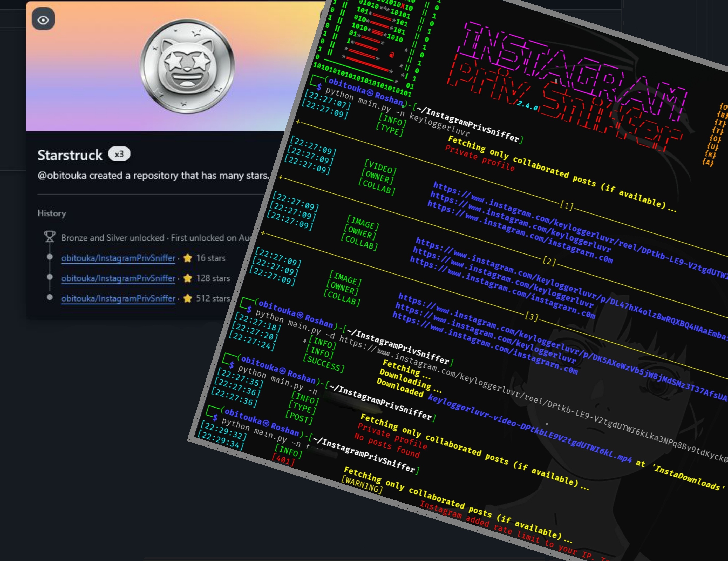The width and height of the screenshot is (728, 561).
Task: Click the trophy icon in History
Action: [x=50, y=236]
